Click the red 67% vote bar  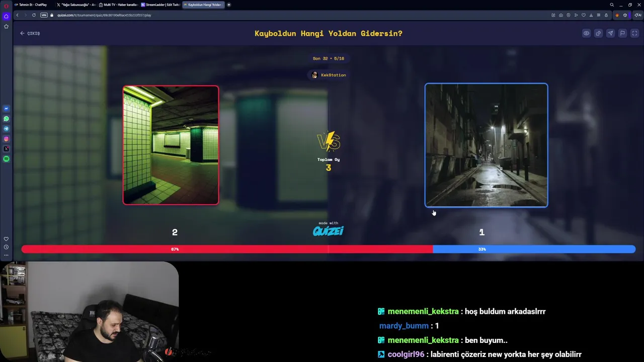point(227,249)
